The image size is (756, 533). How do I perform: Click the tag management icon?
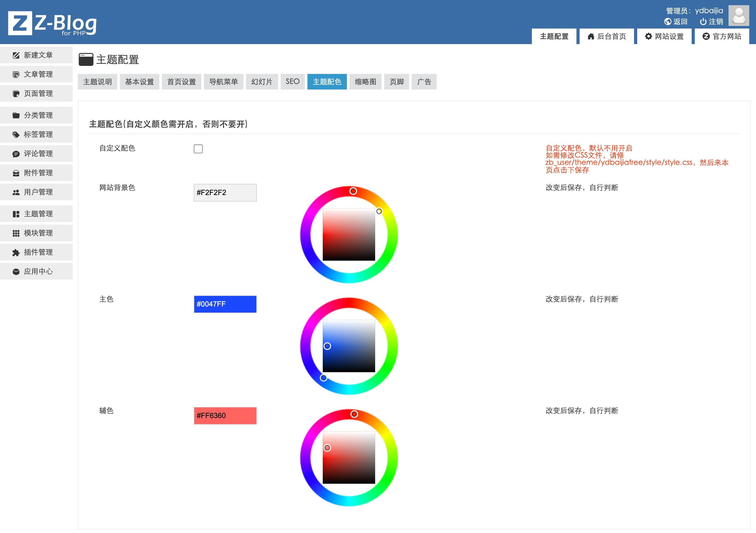(16, 135)
